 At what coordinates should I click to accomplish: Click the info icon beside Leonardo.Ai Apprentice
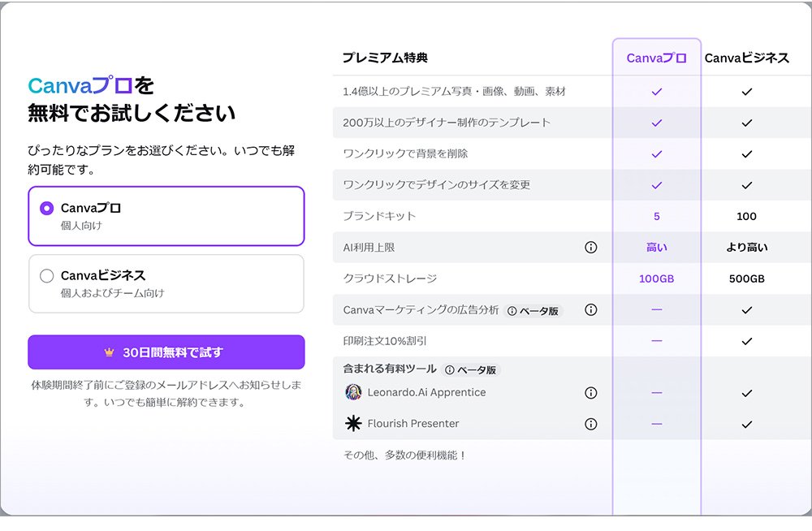tap(590, 392)
